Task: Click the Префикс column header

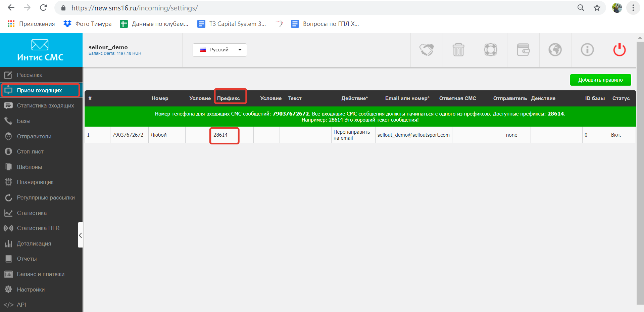Action: point(228,98)
